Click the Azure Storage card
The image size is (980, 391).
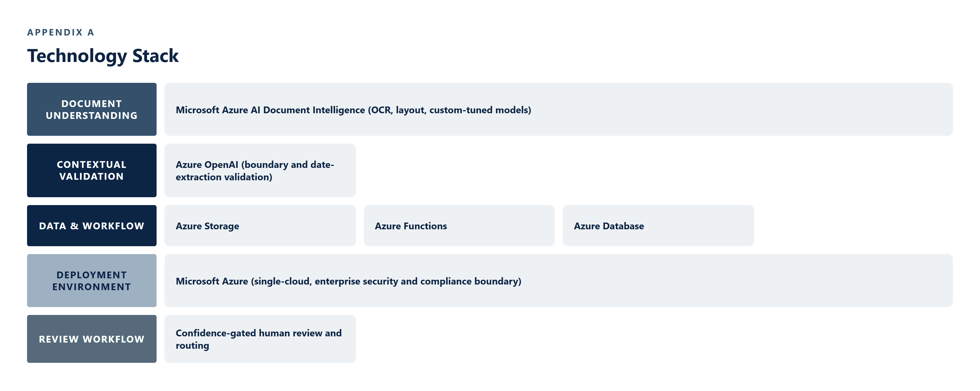coord(260,226)
